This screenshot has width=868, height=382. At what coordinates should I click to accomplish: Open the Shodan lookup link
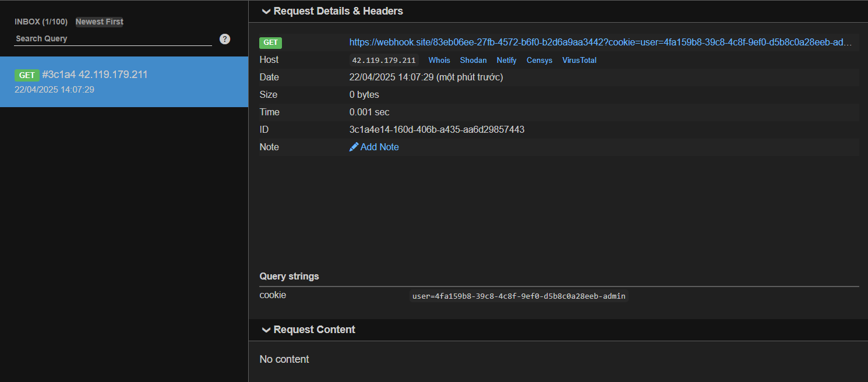coord(473,60)
